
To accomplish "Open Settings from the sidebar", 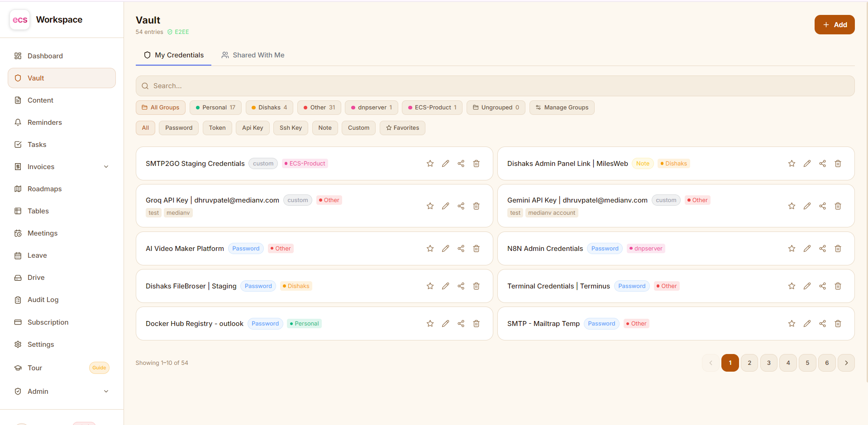I will 62,345.
